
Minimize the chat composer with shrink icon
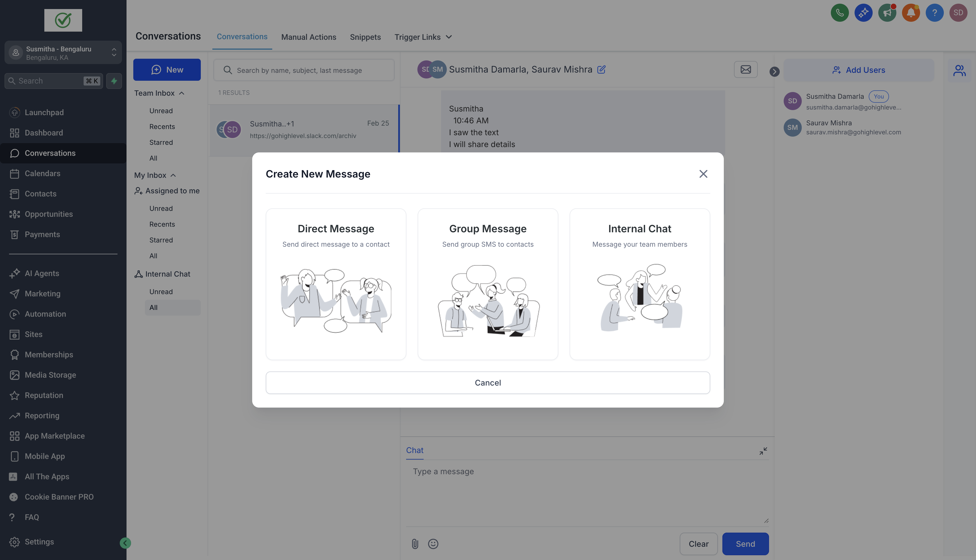coord(763,451)
